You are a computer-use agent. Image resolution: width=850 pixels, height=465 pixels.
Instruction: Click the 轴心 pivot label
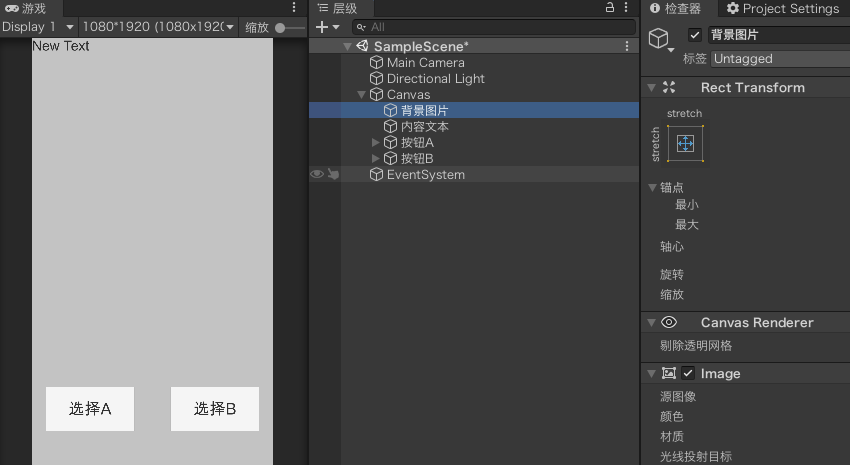coord(672,247)
